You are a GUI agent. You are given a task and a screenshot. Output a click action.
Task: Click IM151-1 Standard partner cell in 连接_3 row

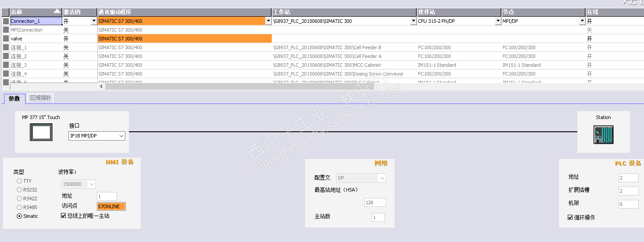[x=459, y=65]
